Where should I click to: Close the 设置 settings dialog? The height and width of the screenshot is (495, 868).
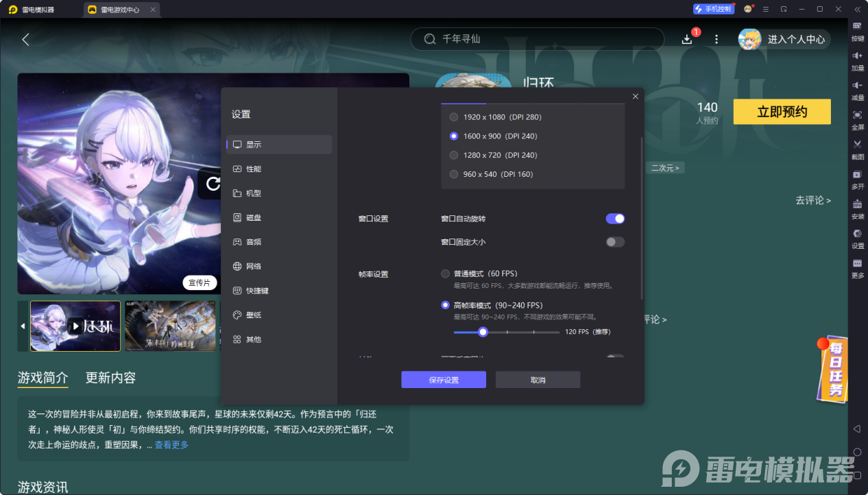coord(636,97)
